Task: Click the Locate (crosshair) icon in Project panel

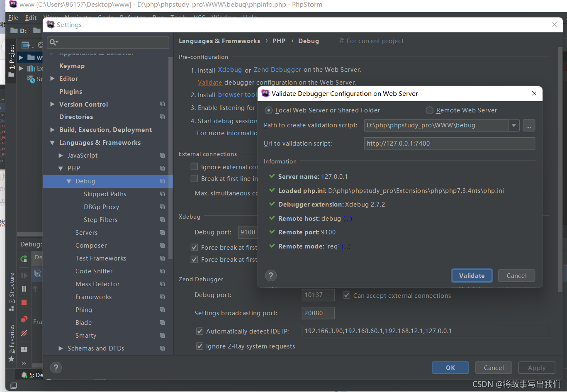Action: [41, 45]
